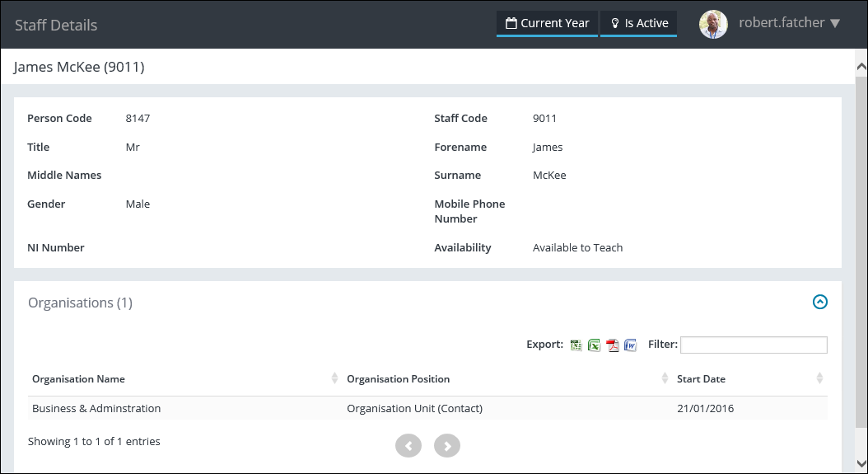The width and height of the screenshot is (868, 474).
Task: Click the Staff Details page title
Action: [x=56, y=26]
